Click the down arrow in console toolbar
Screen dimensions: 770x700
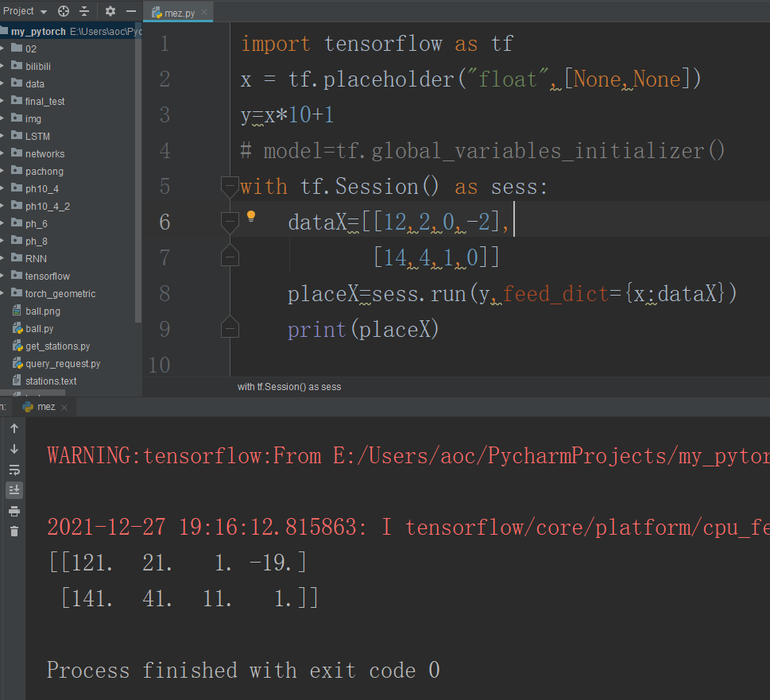point(14,449)
